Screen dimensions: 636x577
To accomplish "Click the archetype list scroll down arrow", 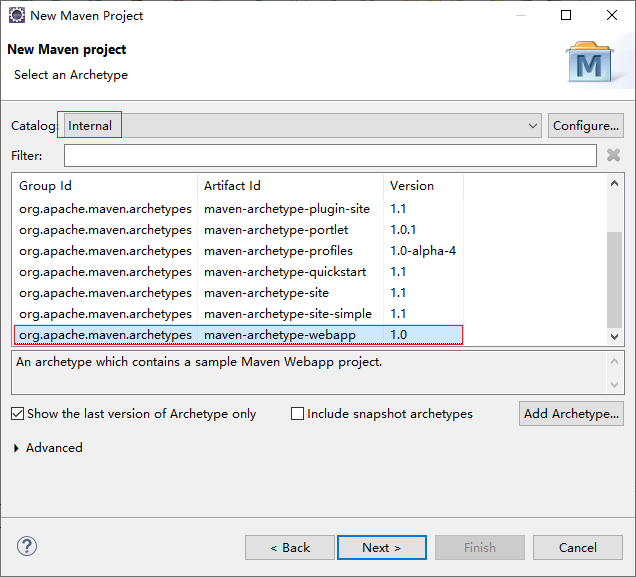I will 614,337.
